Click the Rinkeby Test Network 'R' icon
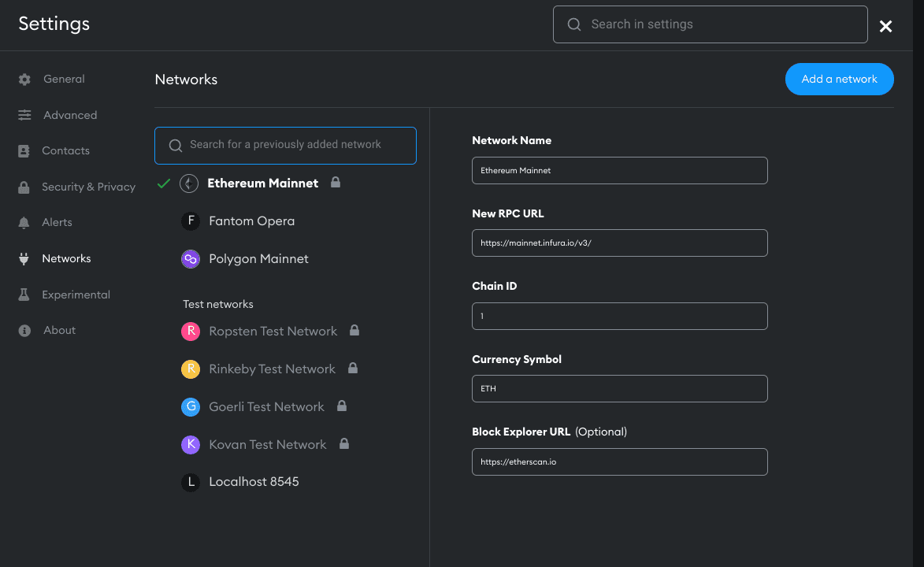The width and height of the screenshot is (924, 567). (x=190, y=369)
